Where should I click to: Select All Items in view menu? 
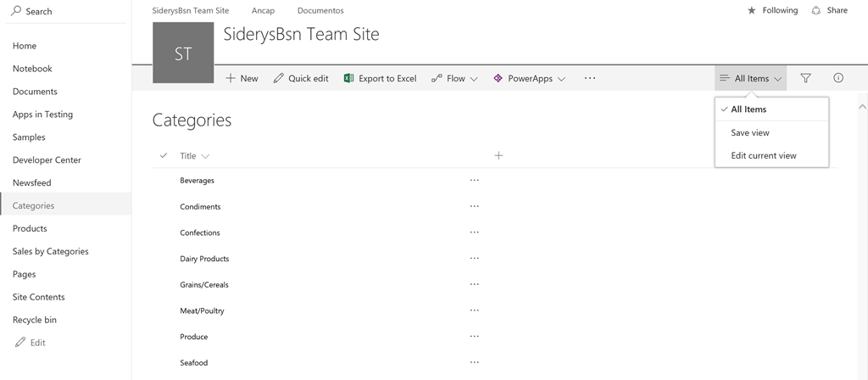point(771,109)
